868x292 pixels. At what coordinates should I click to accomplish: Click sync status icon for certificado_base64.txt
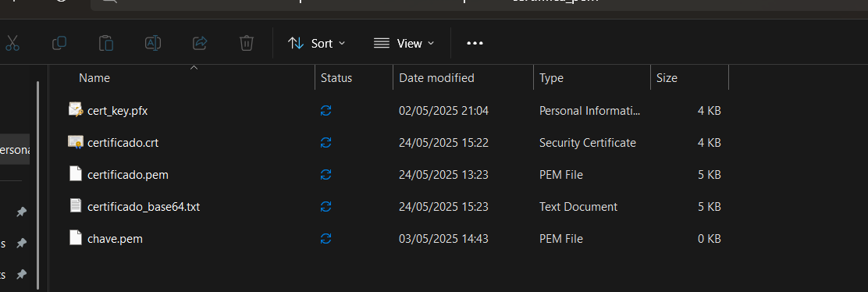[x=326, y=207]
